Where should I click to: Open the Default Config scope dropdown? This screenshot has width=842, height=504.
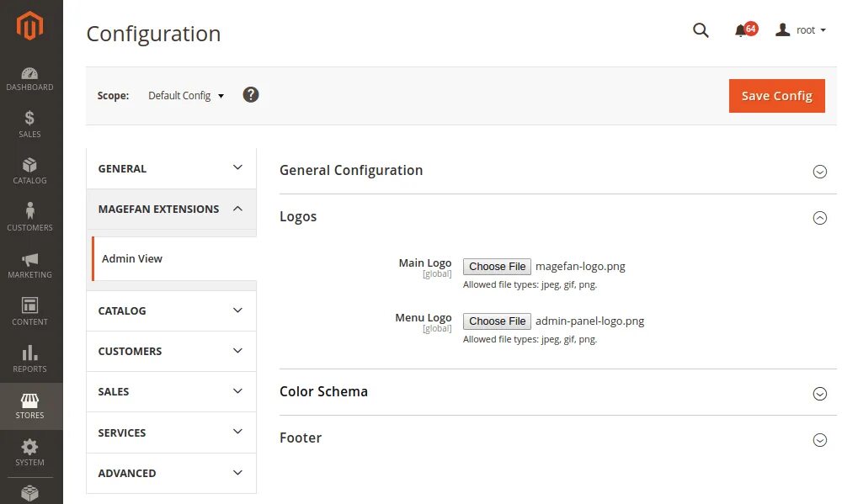point(186,96)
